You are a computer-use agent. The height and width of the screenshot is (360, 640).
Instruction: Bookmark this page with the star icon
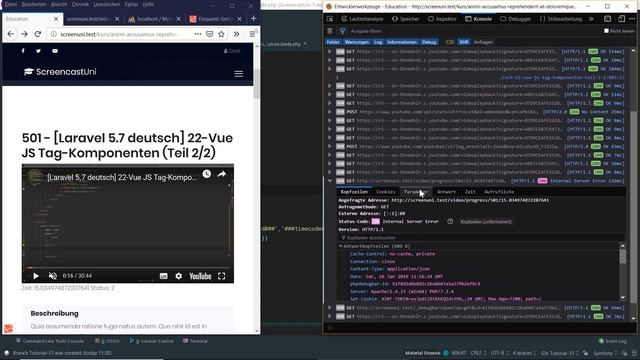pos(221,34)
